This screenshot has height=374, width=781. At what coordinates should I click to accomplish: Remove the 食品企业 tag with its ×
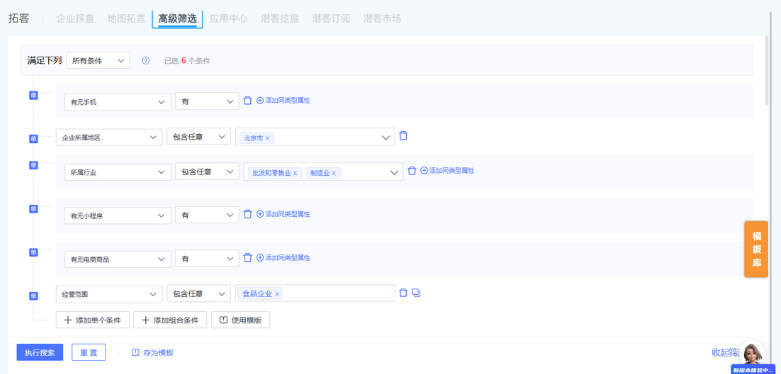coord(277,294)
